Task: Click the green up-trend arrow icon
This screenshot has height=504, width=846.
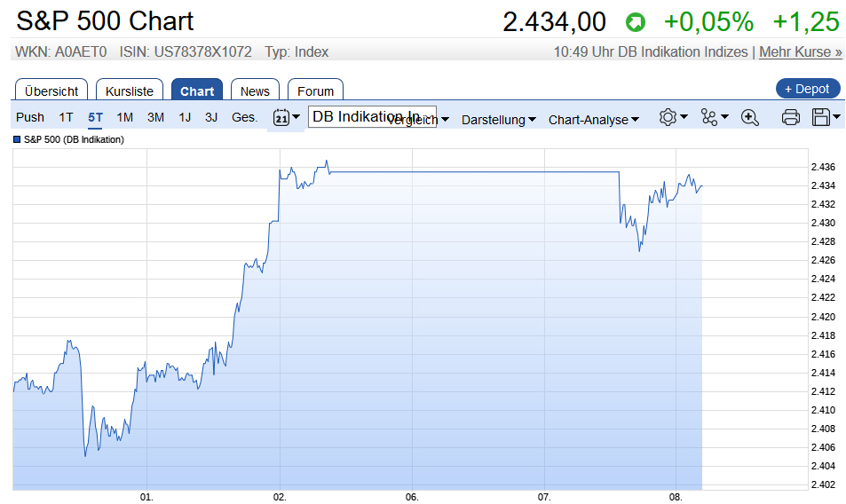Action: click(635, 23)
